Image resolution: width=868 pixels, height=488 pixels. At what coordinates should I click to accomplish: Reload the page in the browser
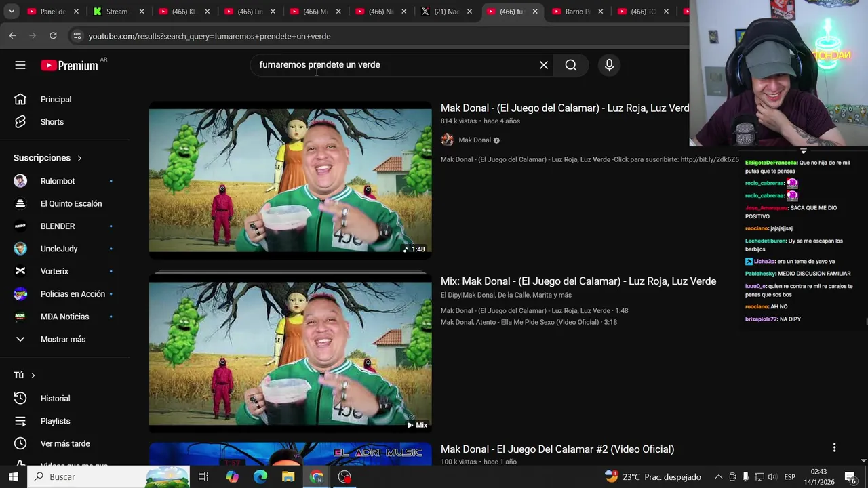click(x=53, y=35)
